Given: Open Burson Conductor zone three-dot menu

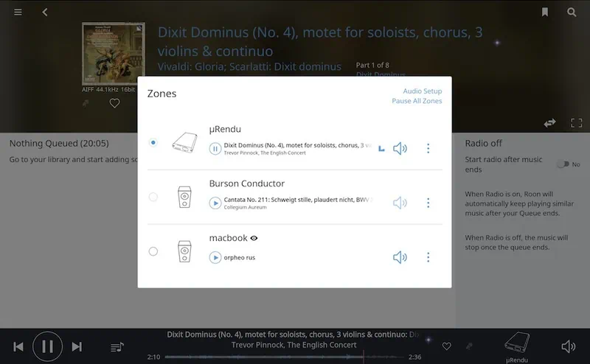Looking at the screenshot, I should tap(428, 203).
